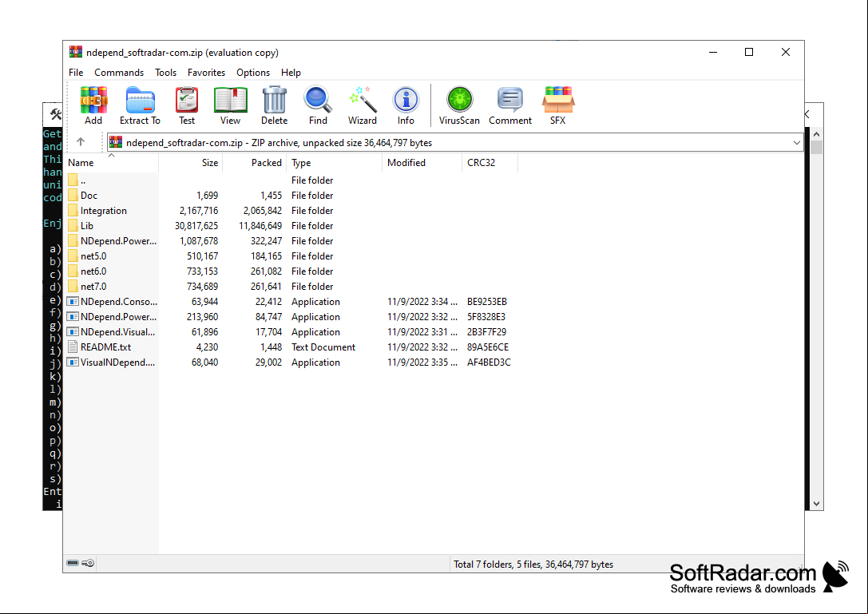Open the File menu
This screenshot has width=868, height=614.
76,73
